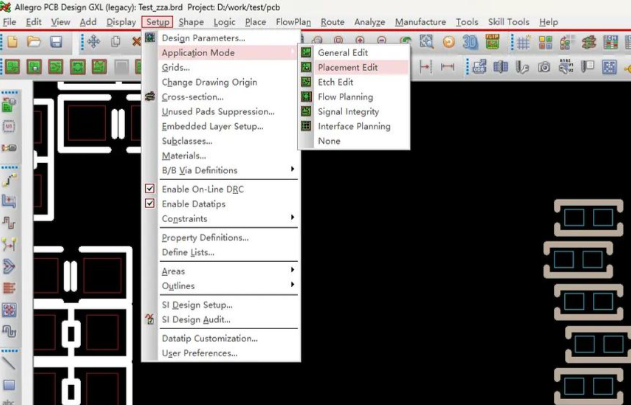This screenshot has height=405, width=631.
Task: Select the Move tool icon
Action: 93,41
